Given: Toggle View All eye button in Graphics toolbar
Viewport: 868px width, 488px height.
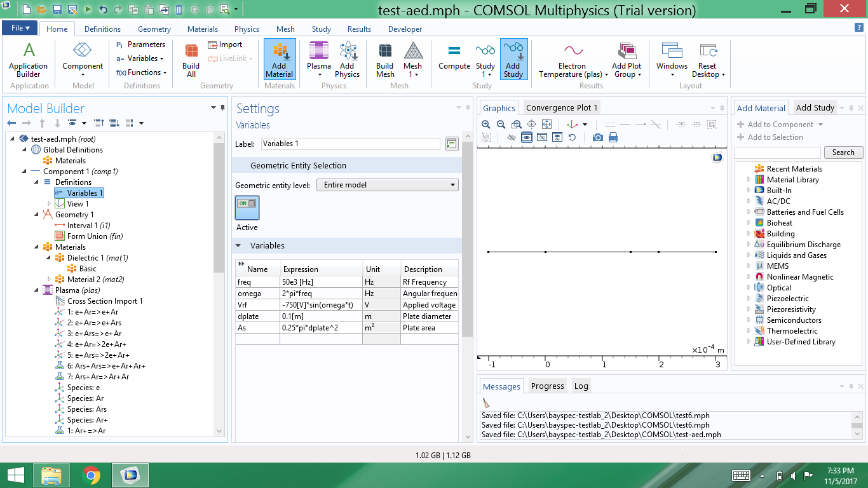Looking at the screenshot, I should click(557, 137).
